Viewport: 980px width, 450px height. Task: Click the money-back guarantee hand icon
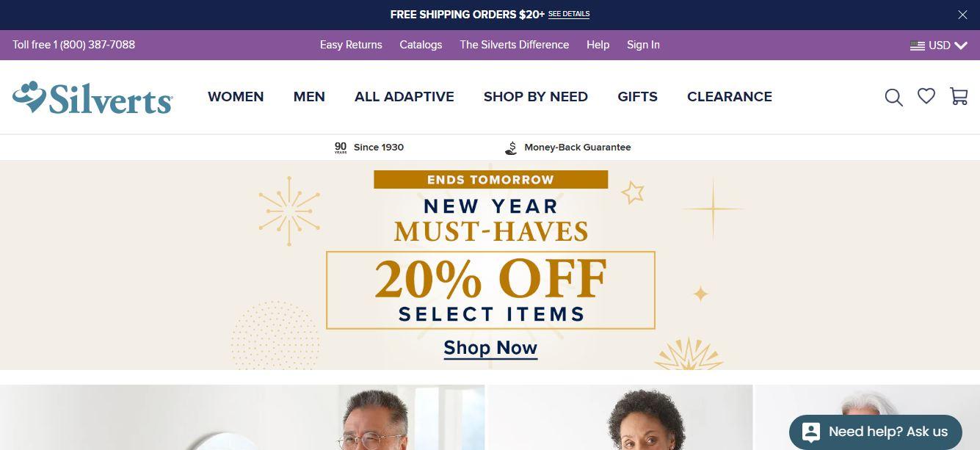pyautogui.click(x=511, y=148)
